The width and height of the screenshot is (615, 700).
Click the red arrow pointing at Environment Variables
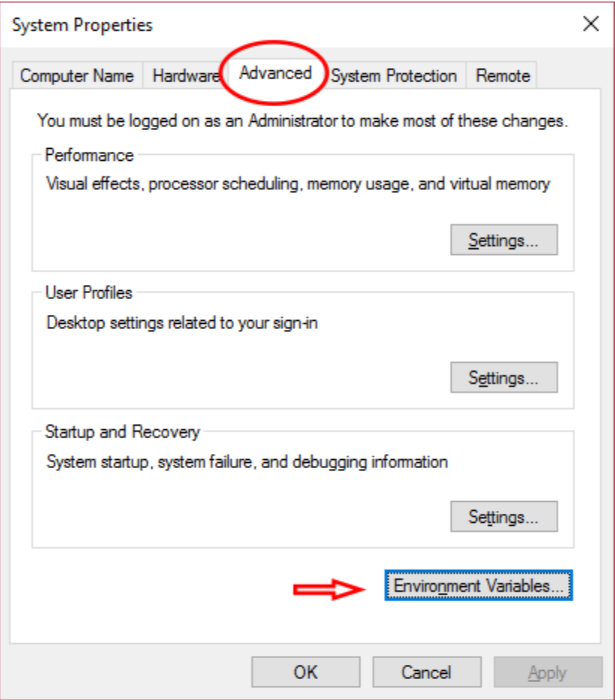click(328, 590)
